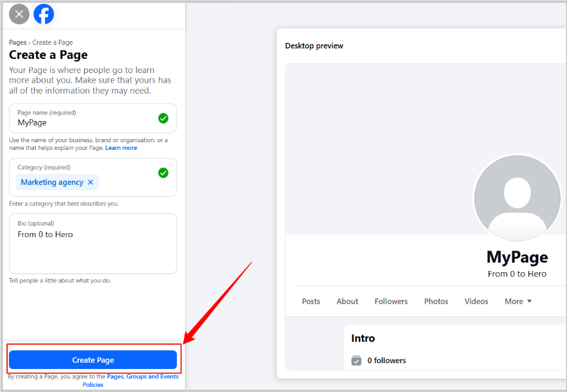Viewport: 567px width, 392px height.
Task: Click the Category input field
Action: [x=128, y=183]
